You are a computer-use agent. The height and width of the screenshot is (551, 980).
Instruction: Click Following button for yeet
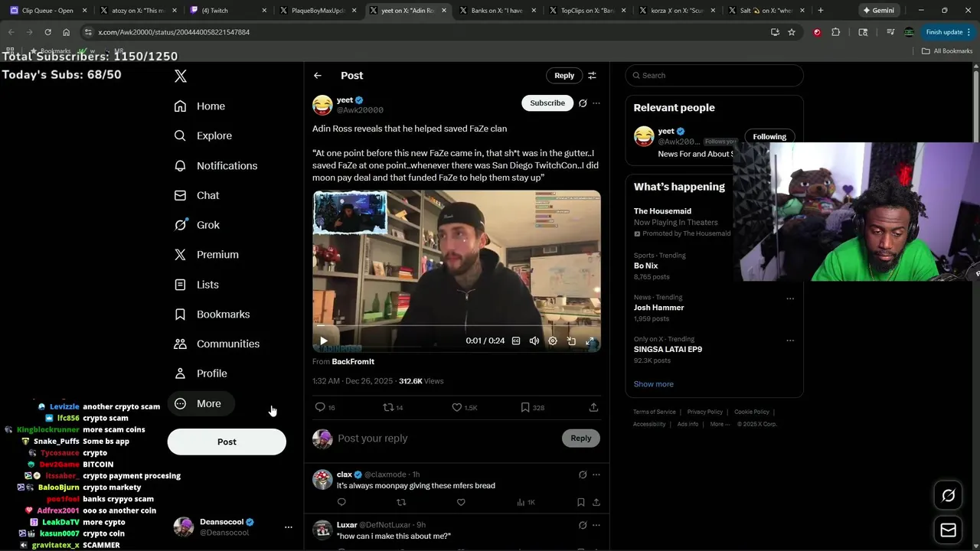click(769, 136)
